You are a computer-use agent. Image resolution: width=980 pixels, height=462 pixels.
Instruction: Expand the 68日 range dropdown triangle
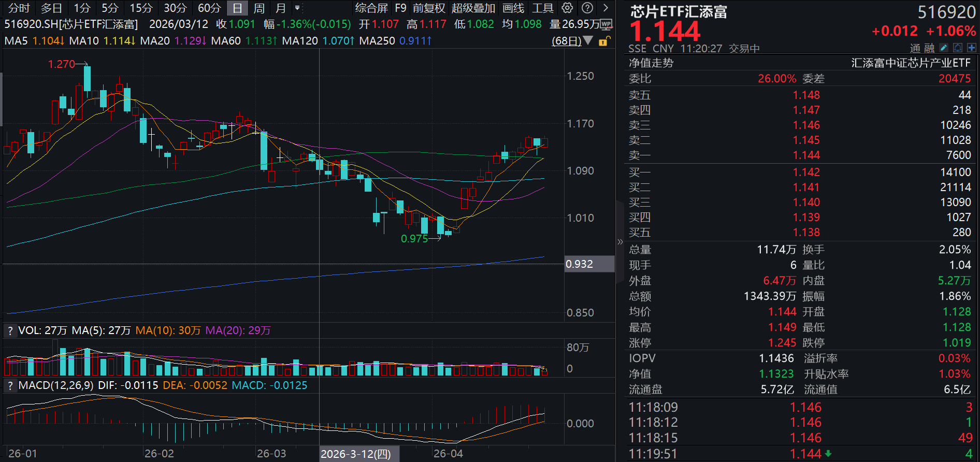(588, 40)
